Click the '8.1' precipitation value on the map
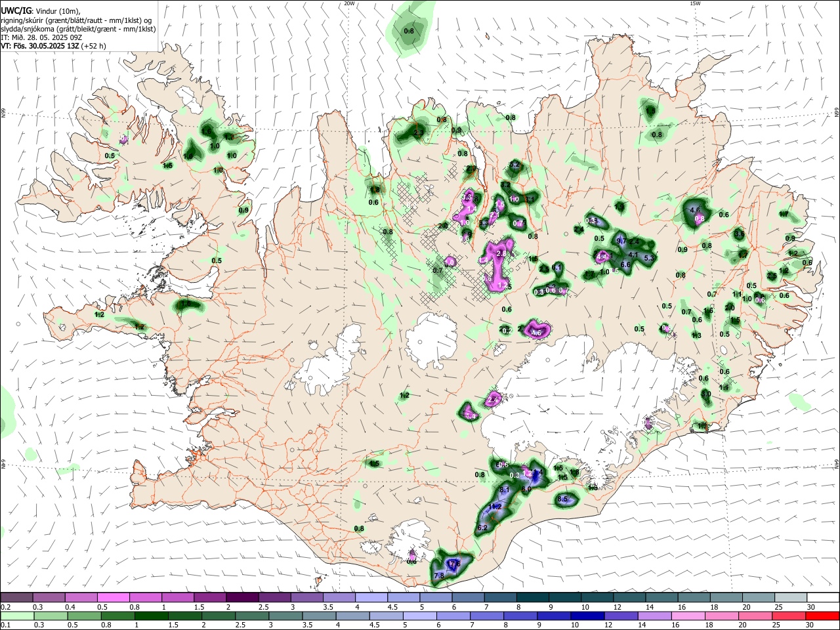Viewport: 840px width, 630px height. coord(505,490)
